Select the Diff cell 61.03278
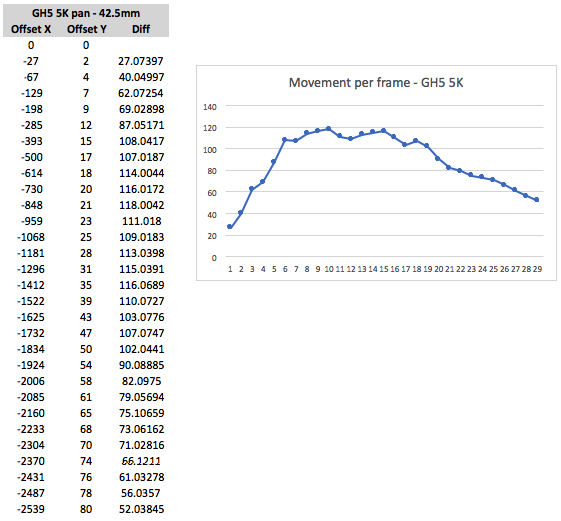 coord(141,477)
